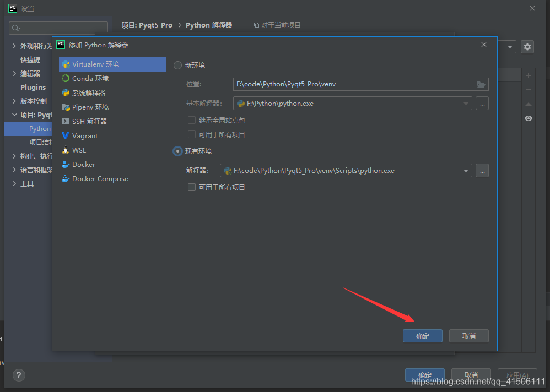Toggle eye icon to show early releases
This screenshot has height=392, width=550.
[x=529, y=118]
